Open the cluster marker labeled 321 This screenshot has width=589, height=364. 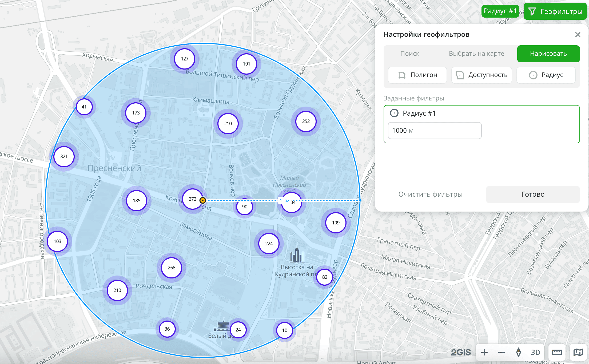point(64,157)
